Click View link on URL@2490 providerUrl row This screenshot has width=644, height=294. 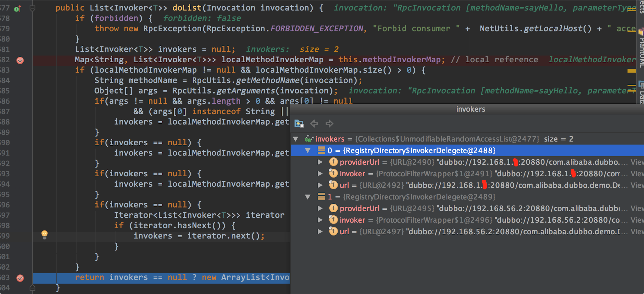(637, 162)
